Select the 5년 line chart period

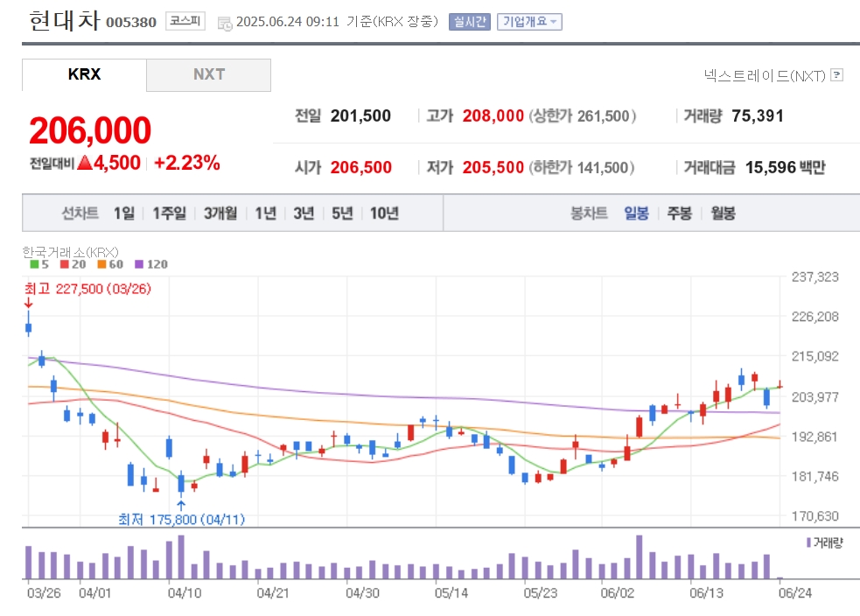[342, 213]
